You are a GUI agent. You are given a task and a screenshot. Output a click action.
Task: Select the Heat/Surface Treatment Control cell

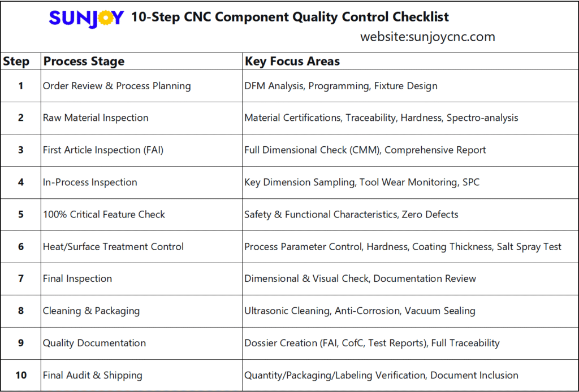click(113, 247)
